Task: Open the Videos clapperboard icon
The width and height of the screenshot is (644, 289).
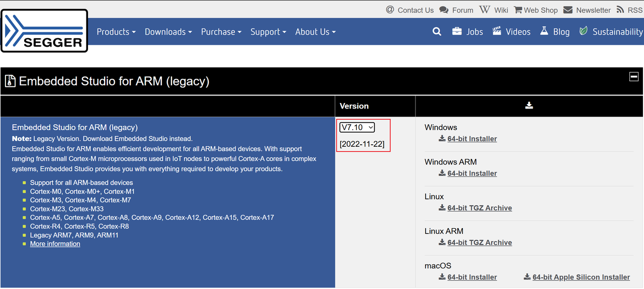Action: (497, 31)
